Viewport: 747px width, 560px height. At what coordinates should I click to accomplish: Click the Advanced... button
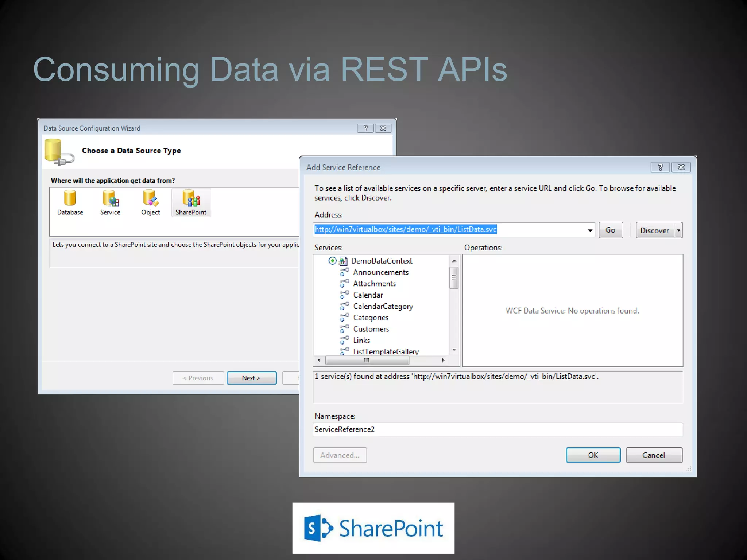click(x=340, y=455)
